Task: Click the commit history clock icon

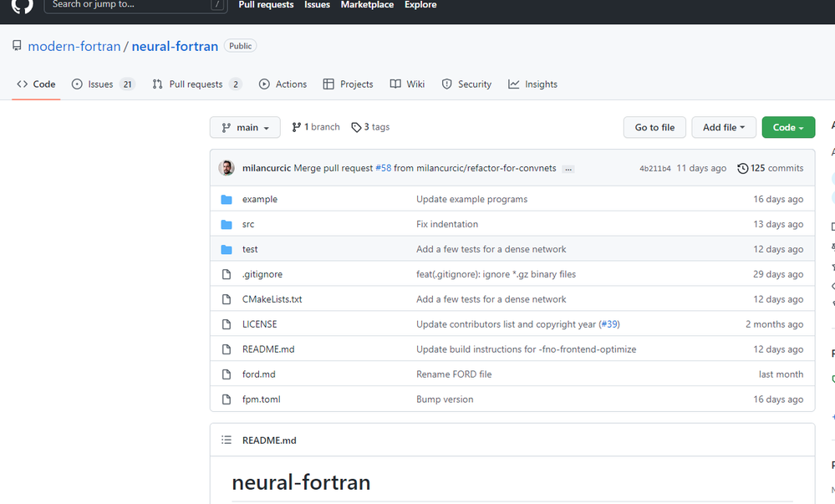Action: coord(742,168)
